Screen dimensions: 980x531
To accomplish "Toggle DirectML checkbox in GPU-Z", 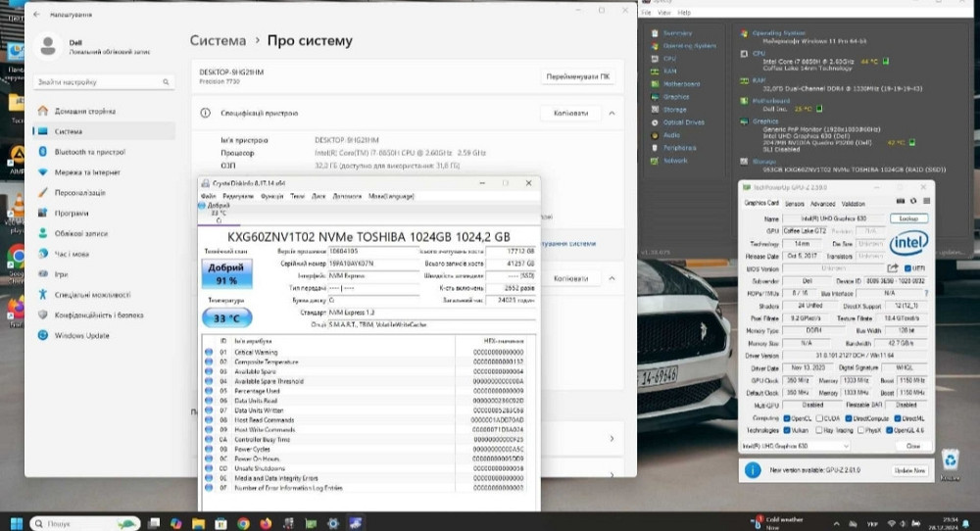I will click(898, 418).
